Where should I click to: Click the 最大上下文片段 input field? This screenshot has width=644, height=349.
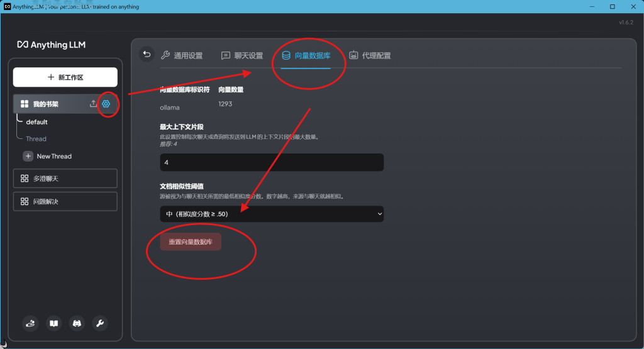pos(272,163)
